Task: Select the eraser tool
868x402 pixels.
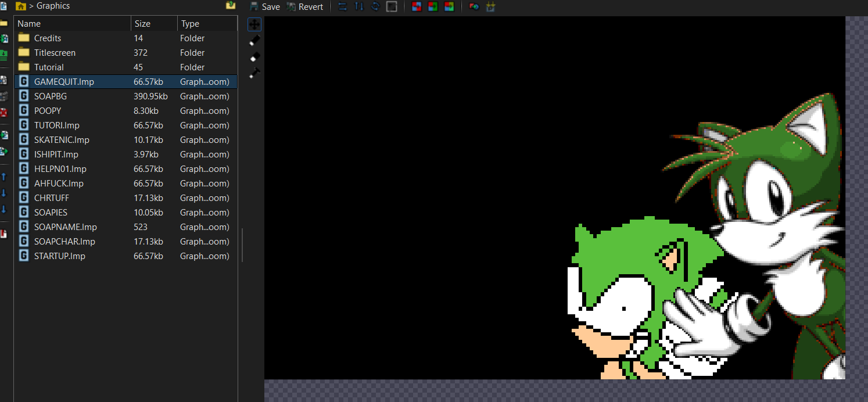Action: [x=254, y=57]
